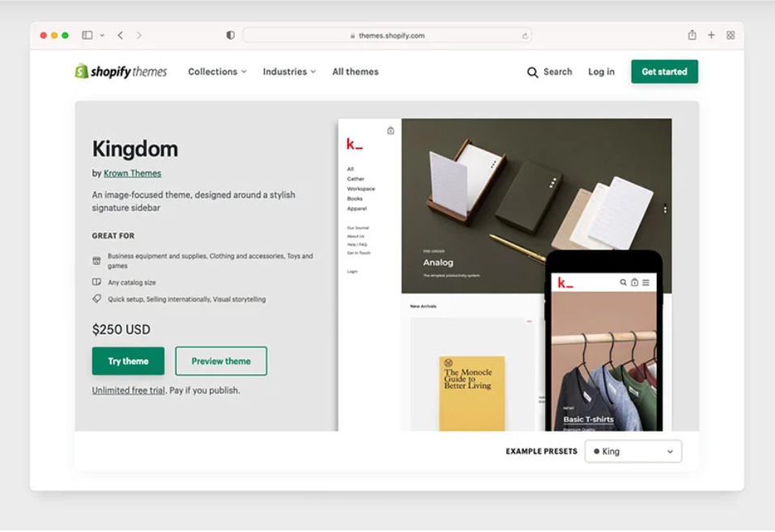Screen dimensions: 775x532
Task: Expand the Industries menu
Action: click(x=289, y=72)
